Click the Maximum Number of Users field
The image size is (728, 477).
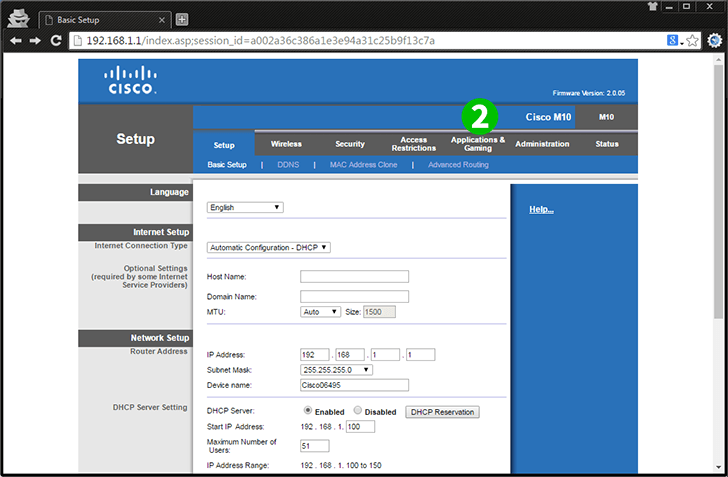pyautogui.click(x=315, y=446)
